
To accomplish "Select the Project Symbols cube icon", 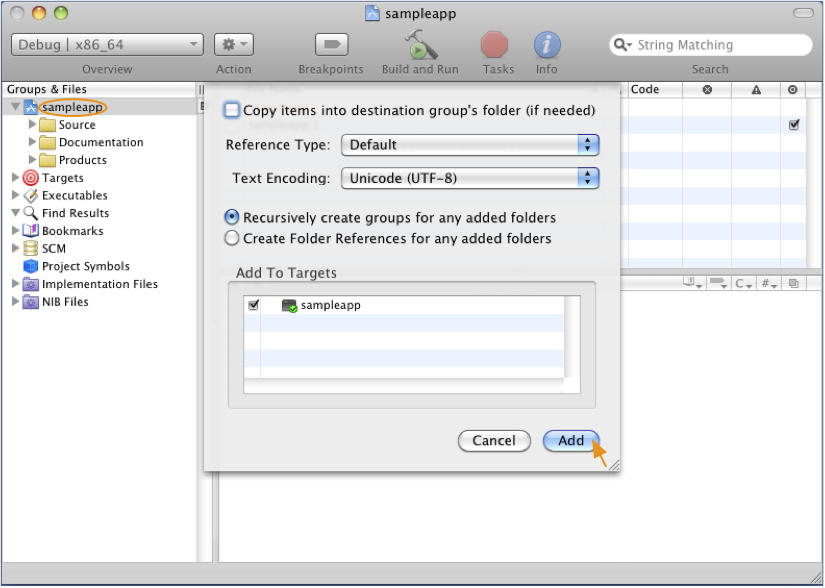I will (31, 266).
